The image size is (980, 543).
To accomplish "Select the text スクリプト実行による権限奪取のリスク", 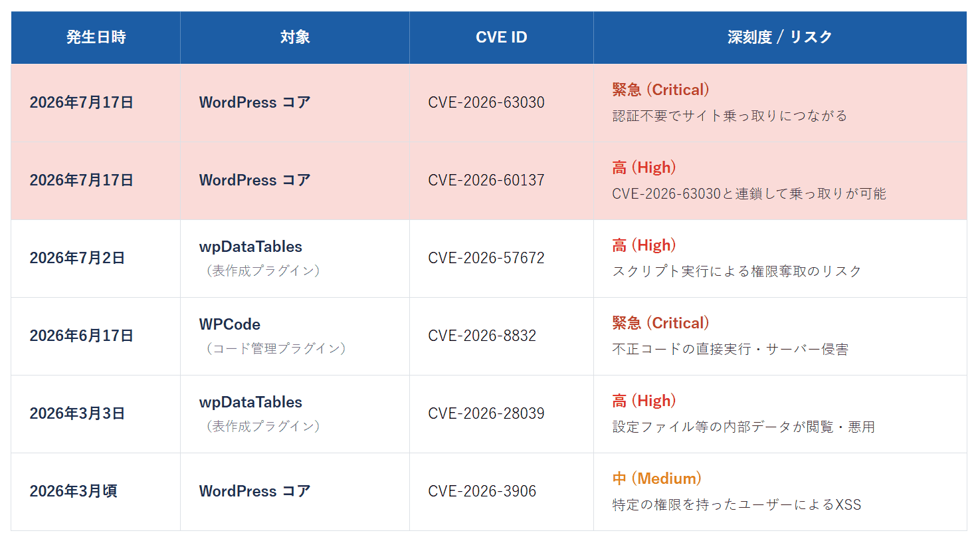I will click(x=737, y=271).
